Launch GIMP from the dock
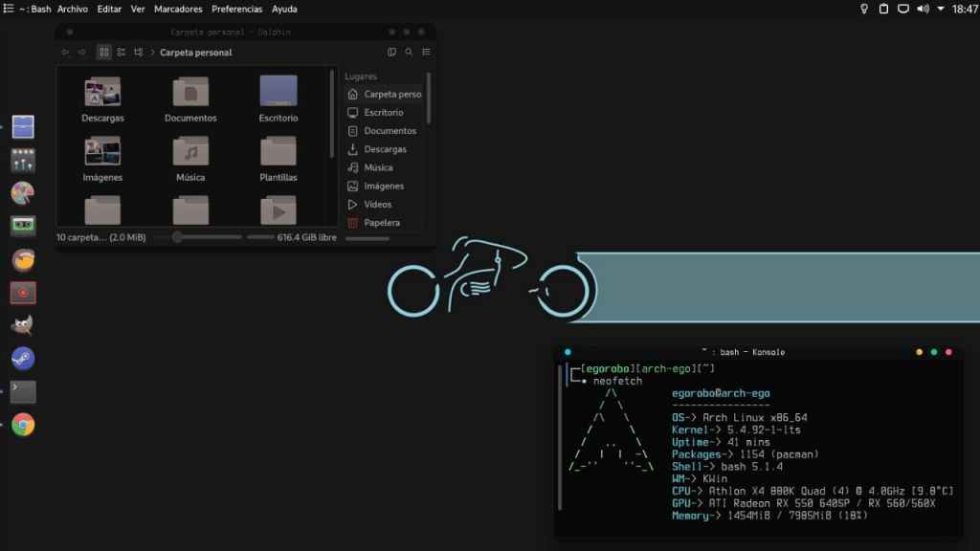The height and width of the screenshot is (551, 980). [x=23, y=325]
